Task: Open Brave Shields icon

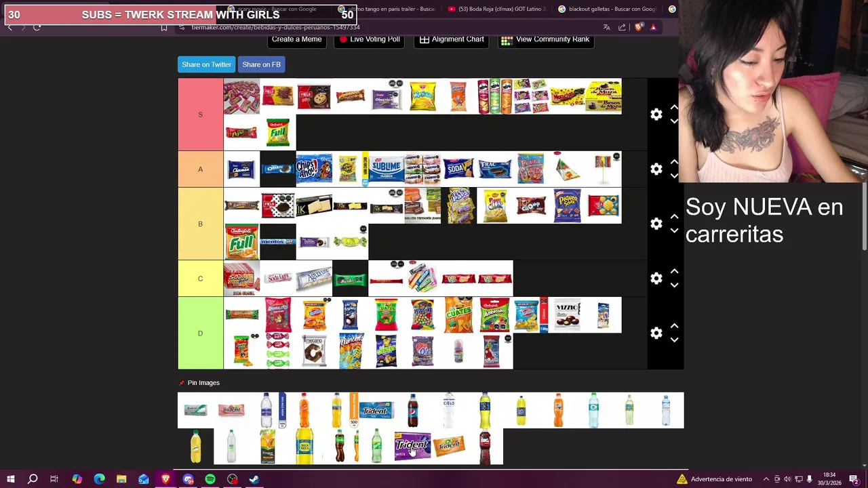Action: [639, 27]
